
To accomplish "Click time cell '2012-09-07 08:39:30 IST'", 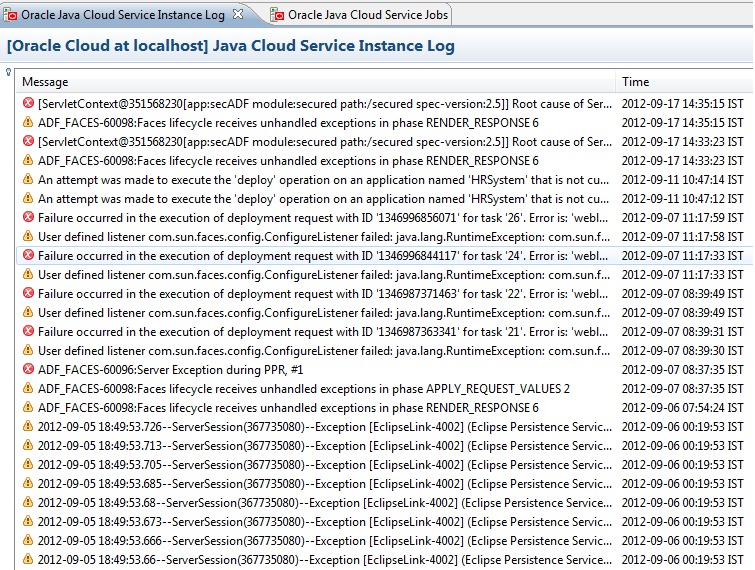I will click(682, 351).
